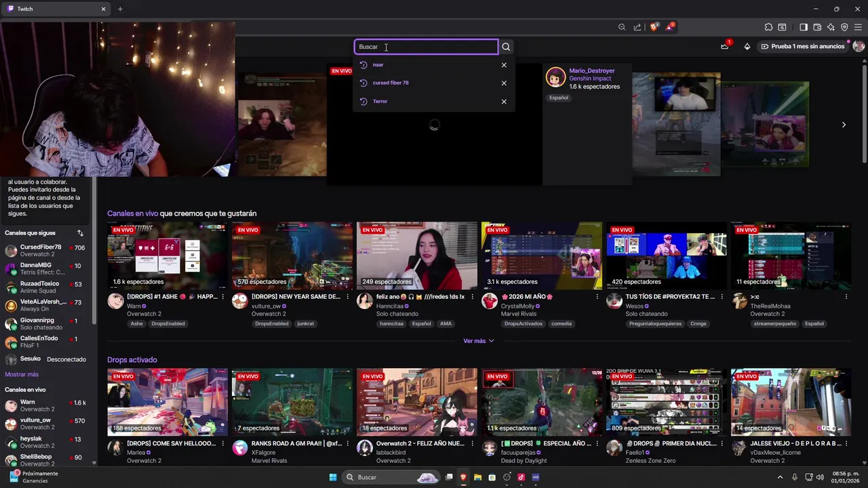Screen dimensions: 868x488
Task: Open Hanncitaa stream thumbnail
Action: [417, 256]
